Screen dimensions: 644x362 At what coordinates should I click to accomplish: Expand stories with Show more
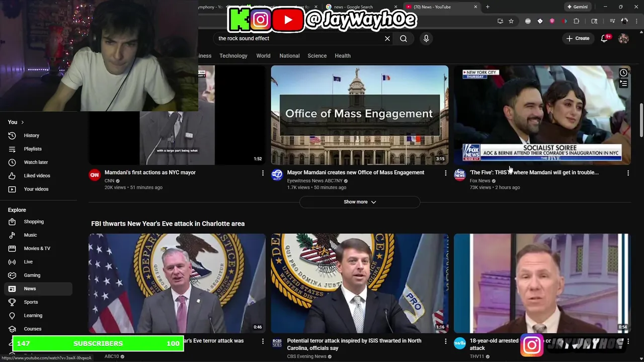pyautogui.click(x=360, y=202)
